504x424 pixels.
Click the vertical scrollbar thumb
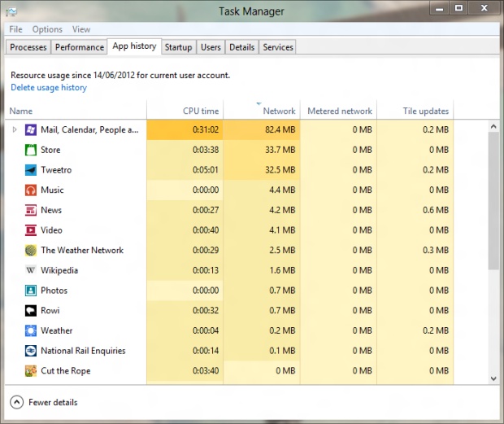tap(493, 201)
